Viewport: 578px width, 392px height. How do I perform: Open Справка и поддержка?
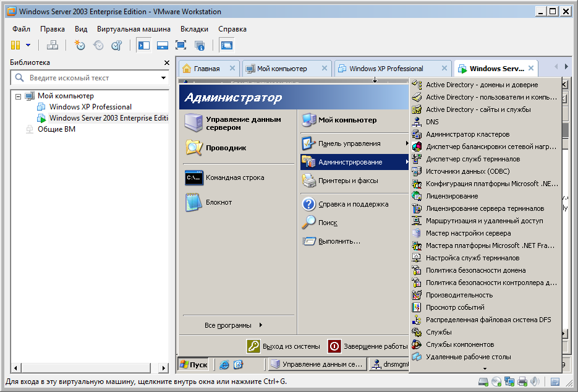355,204
